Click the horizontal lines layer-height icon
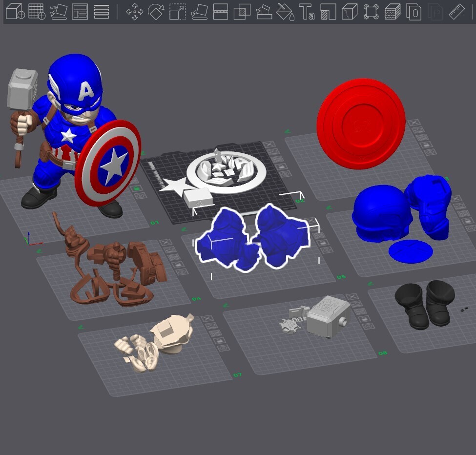476x455 pixels. coord(102,12)
